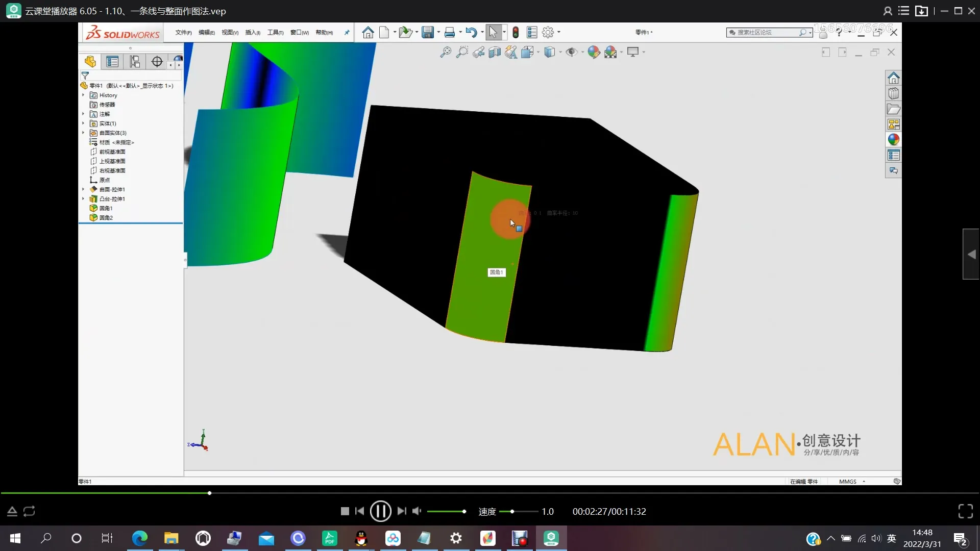
Task: Click the Save icon in toolbar
Action: 427,33
